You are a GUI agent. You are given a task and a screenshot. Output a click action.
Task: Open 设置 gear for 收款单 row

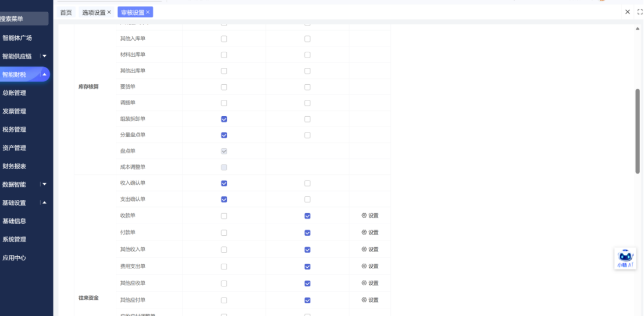(x=369, y=216)
